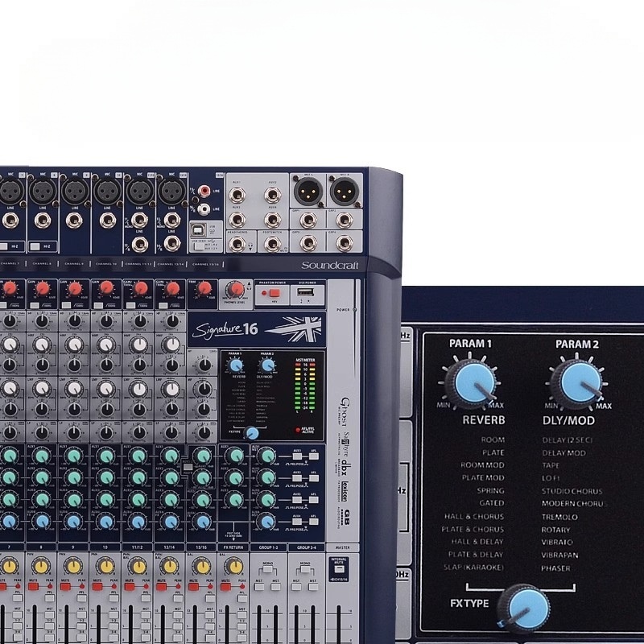
Task: Select LO FI effect
Action: (551, 478)
